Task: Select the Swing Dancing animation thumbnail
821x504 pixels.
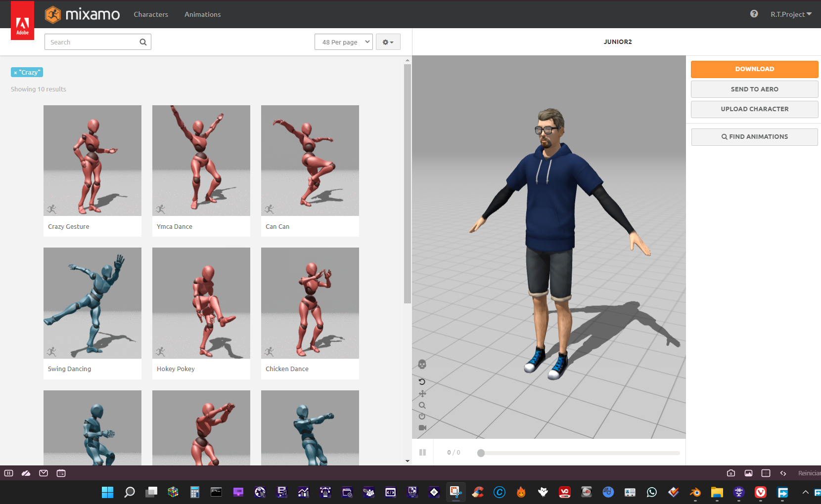Action: click(92, 303)
